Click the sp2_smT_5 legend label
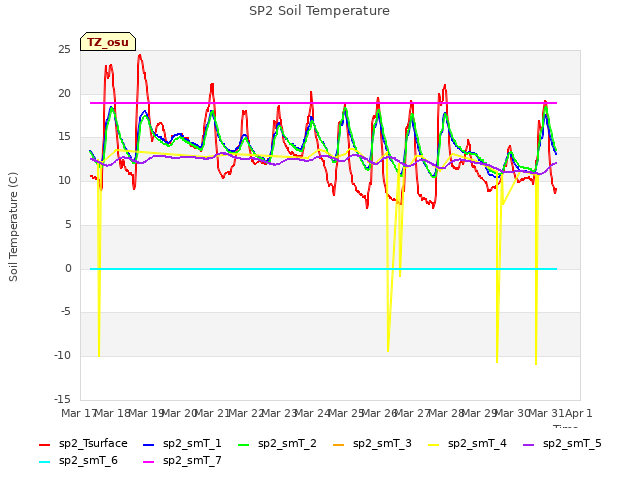Screen dimensions: 640x480 (x=572, y=443)
